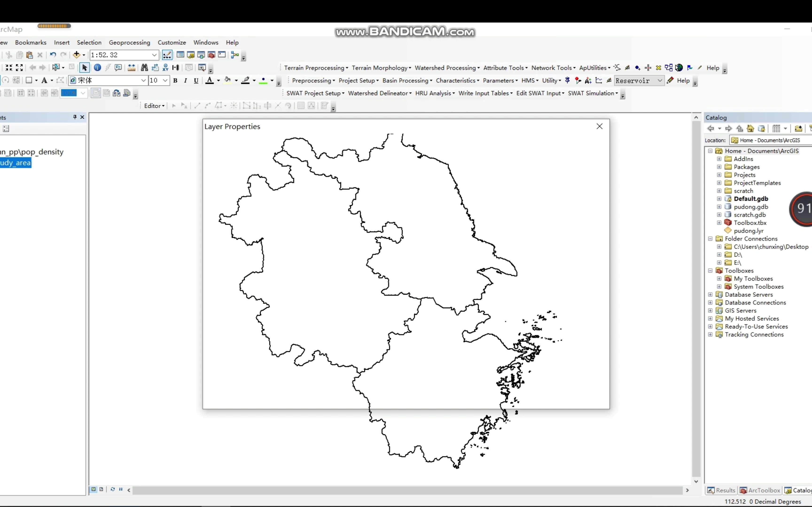The width and height of the screenshot is (812, 507).
Task: Open the font size dropdown
Action: tap(165, 81)
